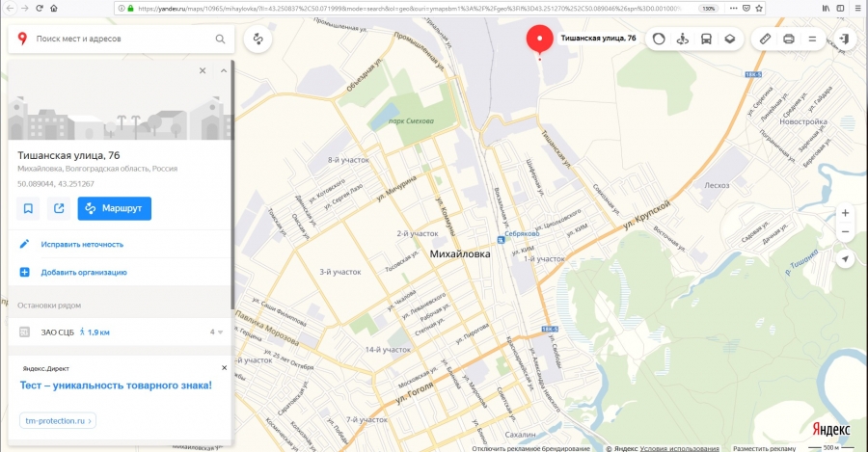868x452 pixels.
Task: Toggle the public transport bus icon
Action: click(706, 39)
